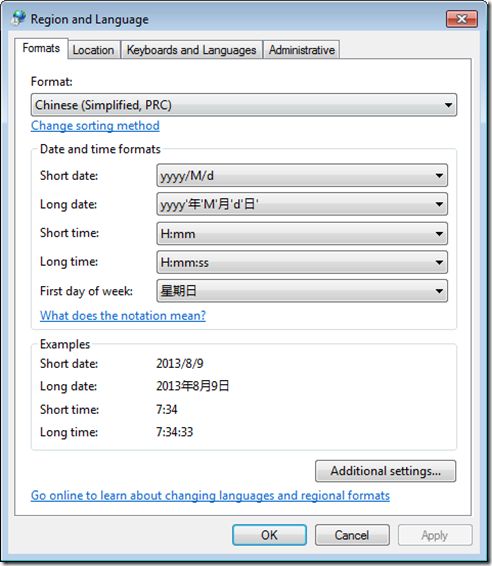Click the long time example 7:34:33

click(175, 432)
